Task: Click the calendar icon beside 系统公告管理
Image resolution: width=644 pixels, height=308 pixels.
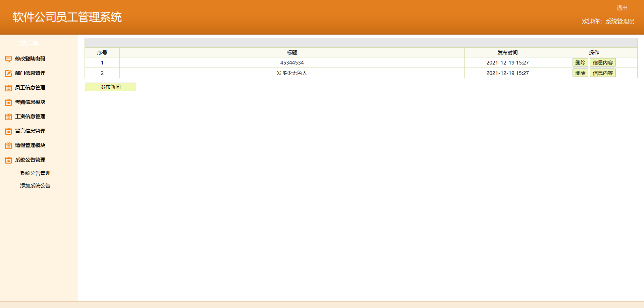Action: click(8, 160)
